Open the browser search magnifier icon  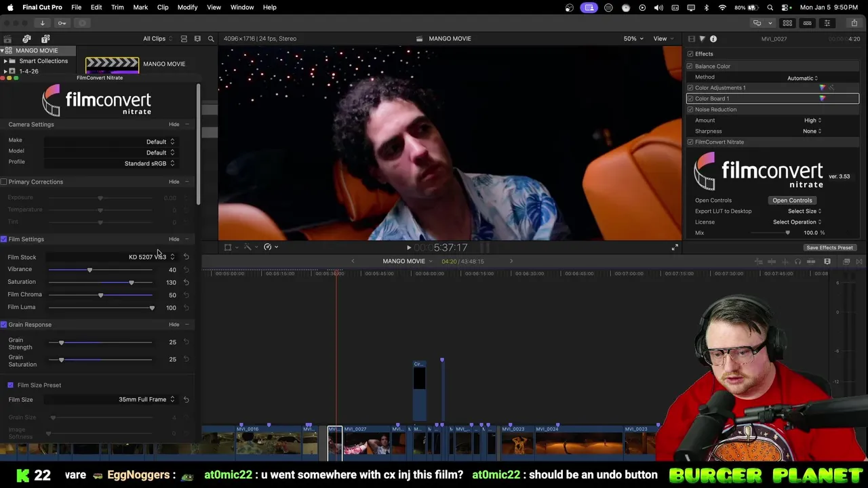point(211,39)
